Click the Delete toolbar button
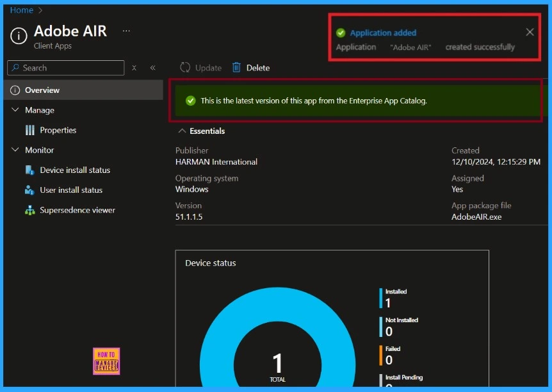The image size is (552, 392). pyautogui.click(x=251, y=68)
